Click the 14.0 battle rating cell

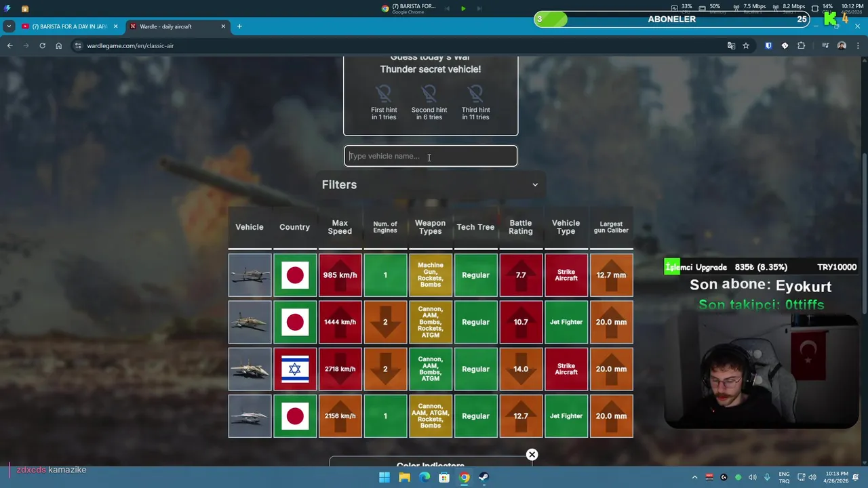(x=521, y=369)
